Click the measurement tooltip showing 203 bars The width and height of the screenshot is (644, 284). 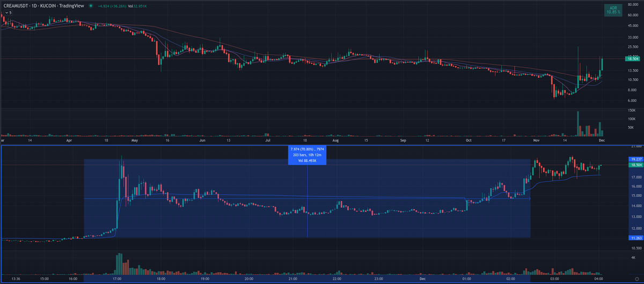click(x=307, y=156)
